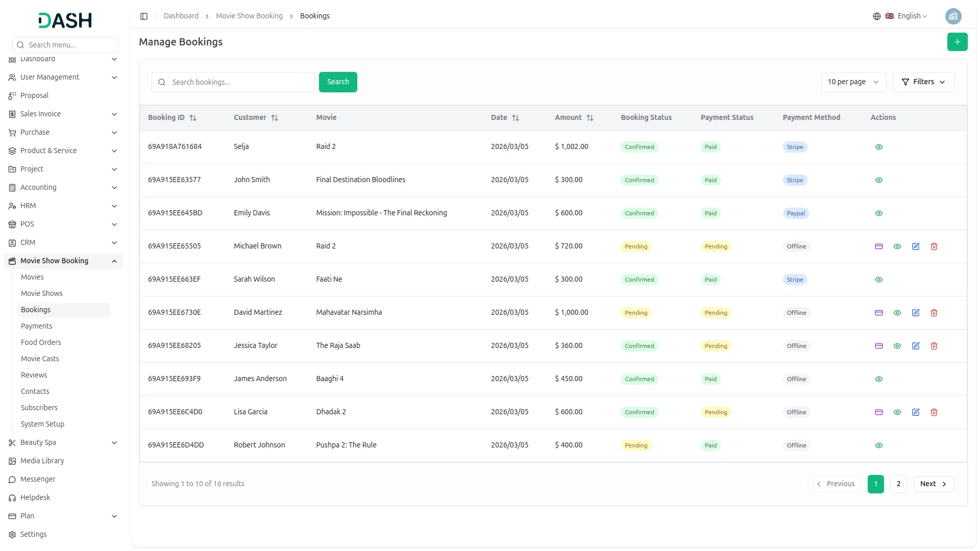Edit David Martinez's booking with the pencil icon
The width and height of the screenshot is (980, 551).
pos(915,312)
